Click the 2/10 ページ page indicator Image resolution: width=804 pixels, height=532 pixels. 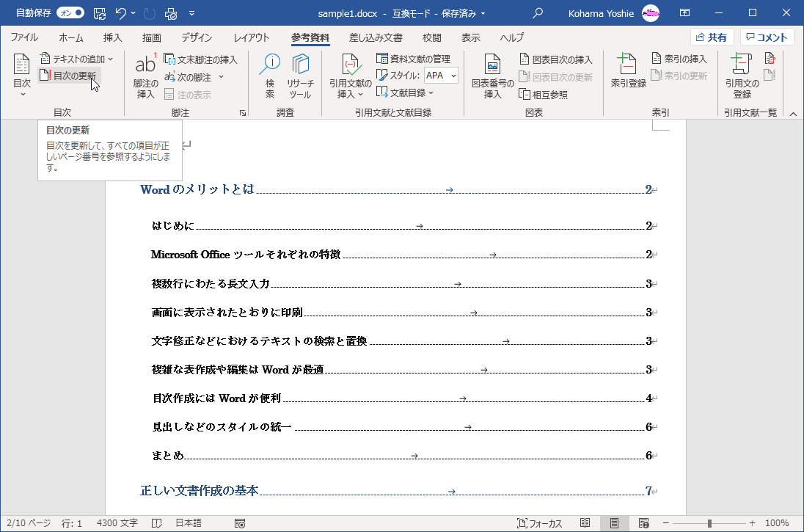pos(28,523)
